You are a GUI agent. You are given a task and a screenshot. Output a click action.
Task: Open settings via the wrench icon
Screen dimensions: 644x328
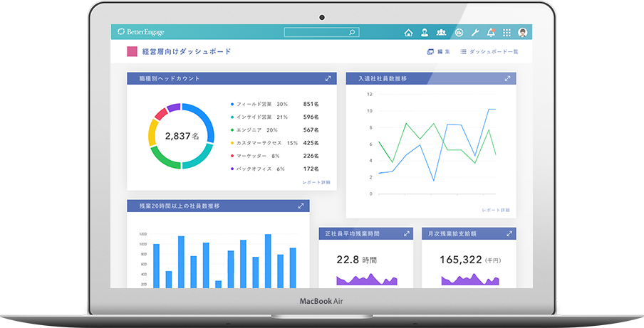click(x=475, y=33)
